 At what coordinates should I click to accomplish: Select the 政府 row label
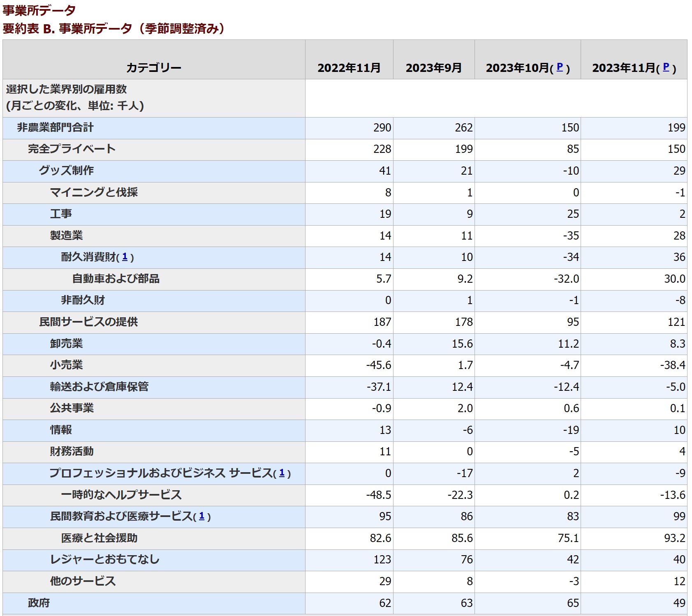(x=39, y=603)
